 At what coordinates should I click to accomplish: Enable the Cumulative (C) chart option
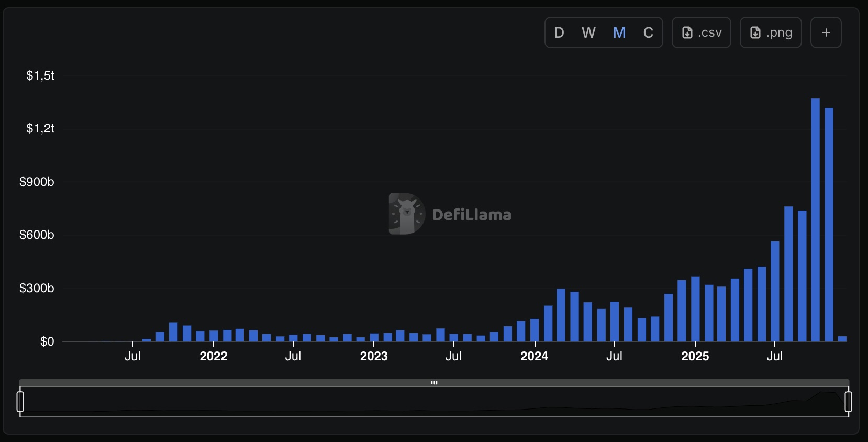coord(648,32)
